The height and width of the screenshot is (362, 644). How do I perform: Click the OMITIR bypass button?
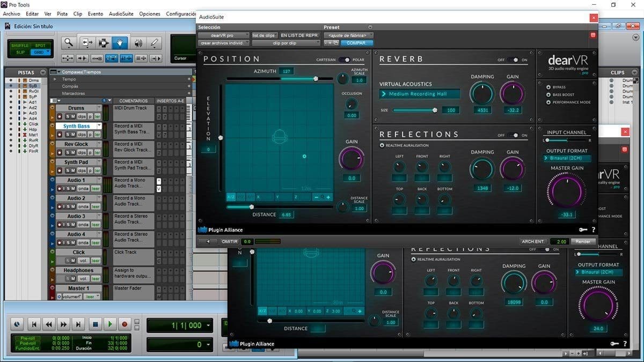[x=230, y=242]
